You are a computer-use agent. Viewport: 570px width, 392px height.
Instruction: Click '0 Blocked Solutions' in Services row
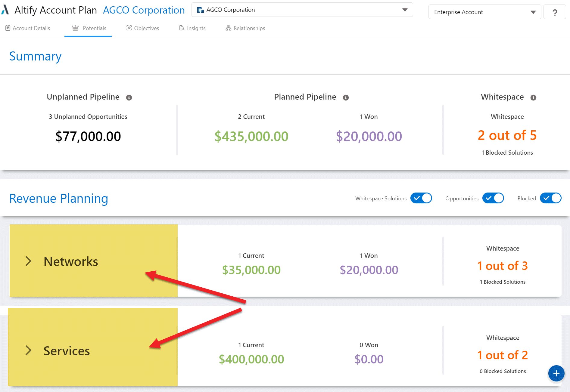(503, 371)
